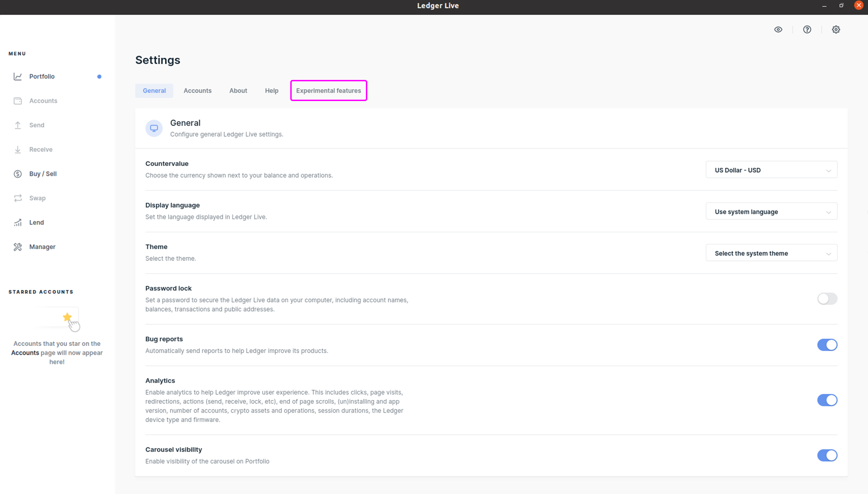
Task: Open the Countervalue US Dollar dropdown
Action: point(771,170)
